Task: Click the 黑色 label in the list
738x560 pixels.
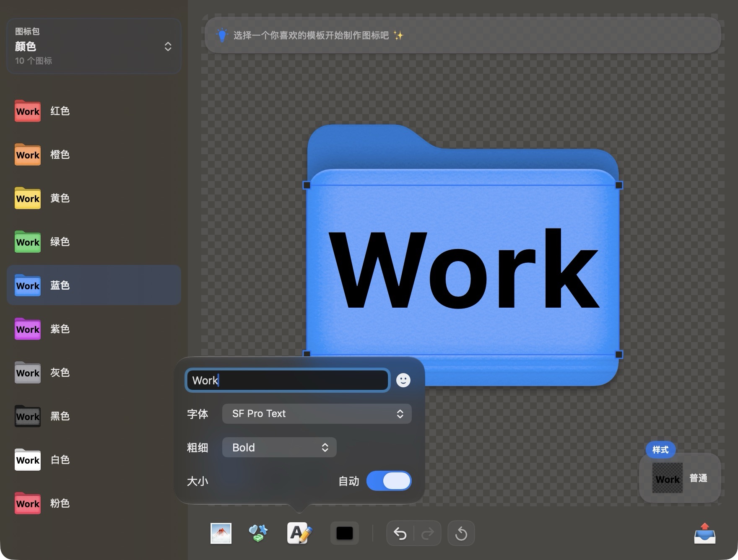Action: [60, 416]
